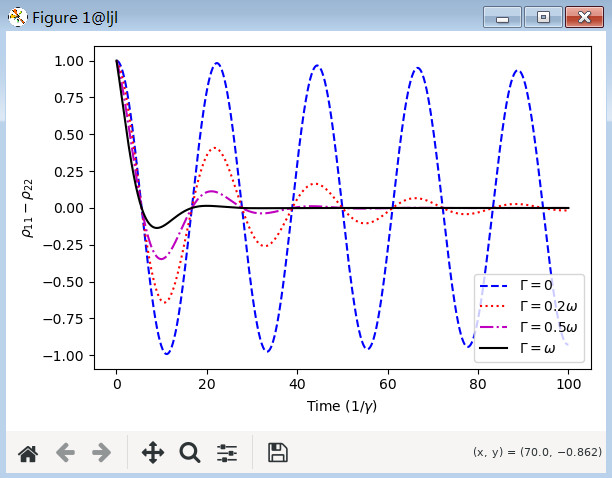The image size is (612, 478).
Task: Click the magenta dash-dot line sample in legend
Action: [494, 327]
